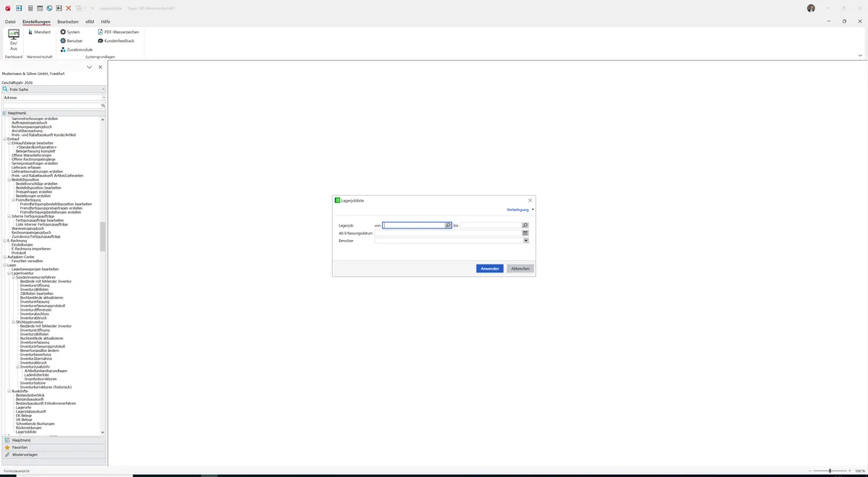This screenshot has width=868, height=477.
Task: Click the Abbrechen button
Action: [x=520, y=269]
